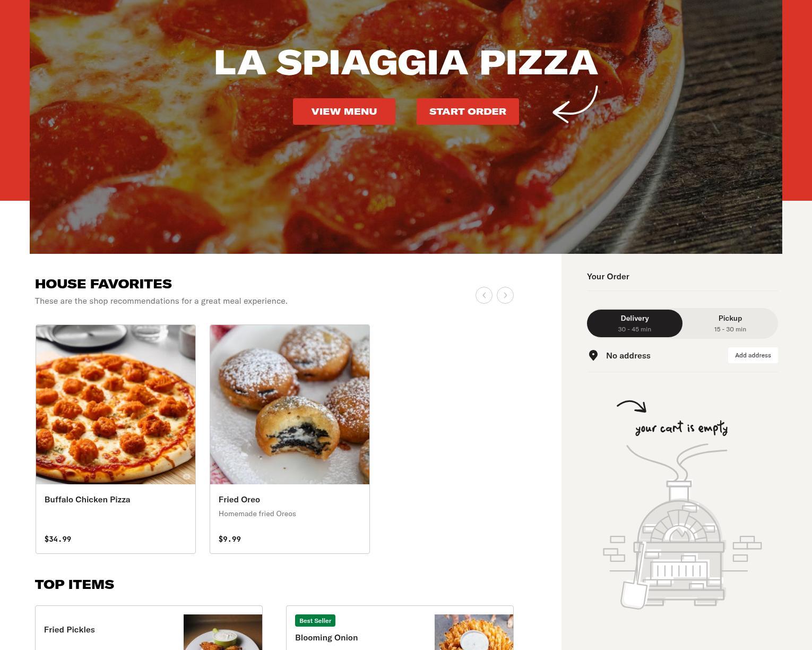Click the empty cart pizza oven illustration
Image resolution: width=812 pixels, height=650 pixels.
682,526
